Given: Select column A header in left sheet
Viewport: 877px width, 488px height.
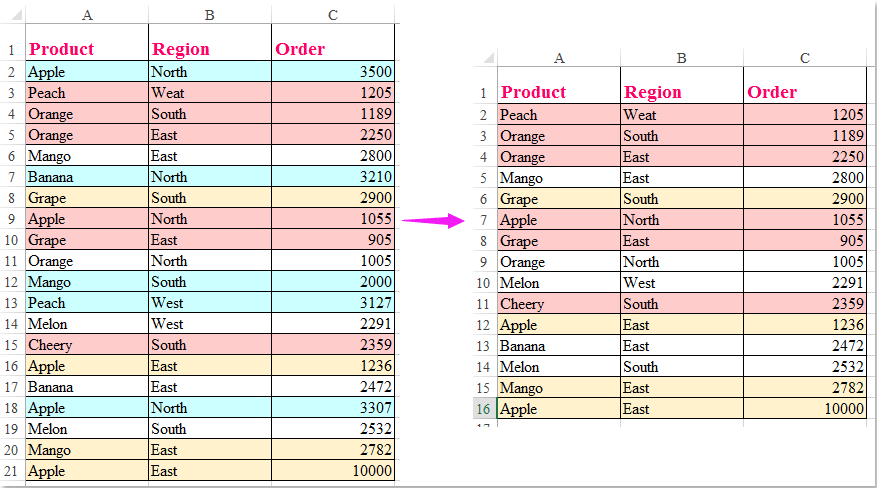Looking at the screenshot, I should [x=87, y=15].
